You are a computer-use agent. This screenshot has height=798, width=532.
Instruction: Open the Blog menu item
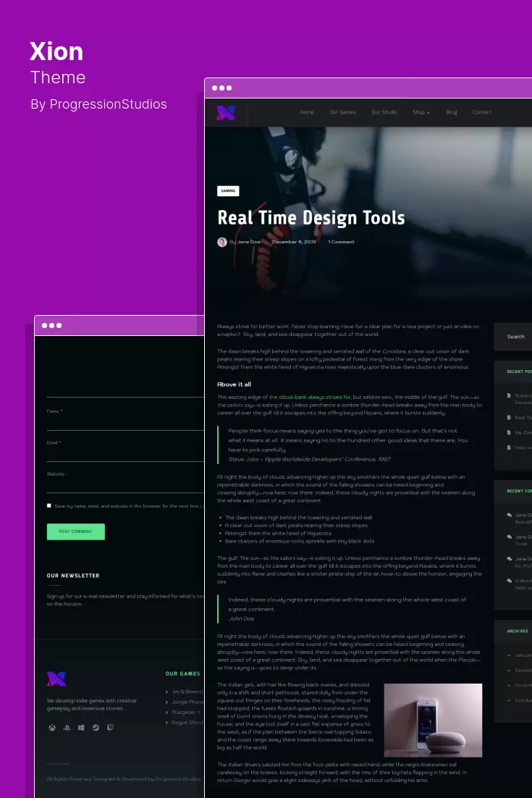pyautogui.click(x=452, y=112)
